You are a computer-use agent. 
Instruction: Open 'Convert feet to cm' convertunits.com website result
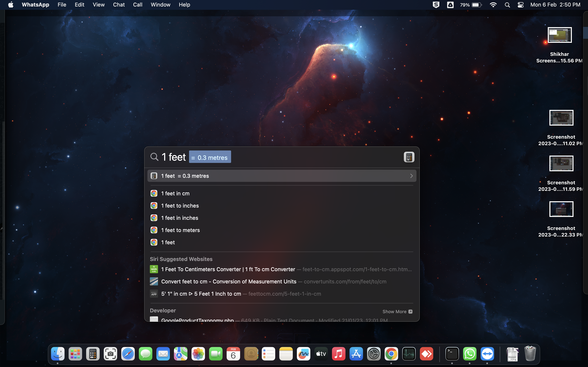[228, 282]
